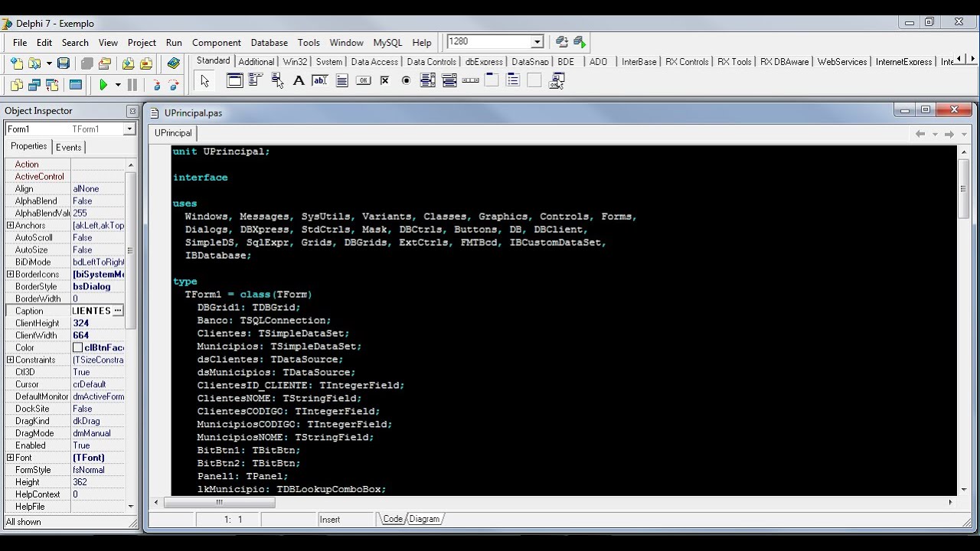Select the Label palette component
Image resolution: width=980 pixels, height=551 pixels.
pos(299,80)
